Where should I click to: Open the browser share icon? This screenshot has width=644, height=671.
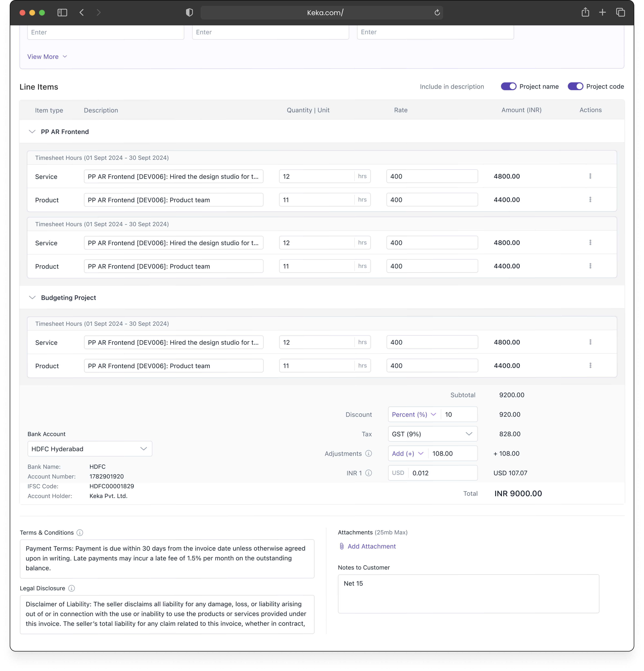(x=585, y=12)
